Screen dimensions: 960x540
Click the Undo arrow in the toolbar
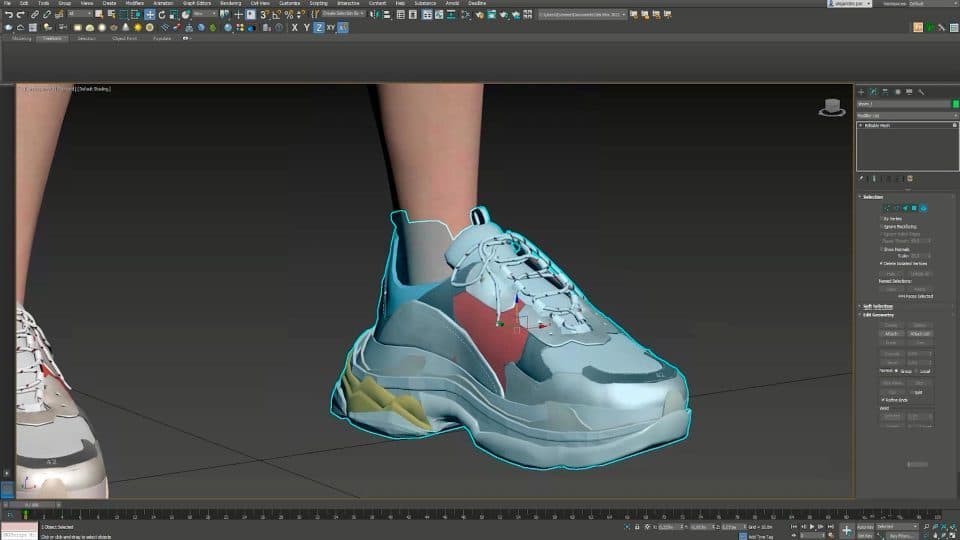coord(9,15)
